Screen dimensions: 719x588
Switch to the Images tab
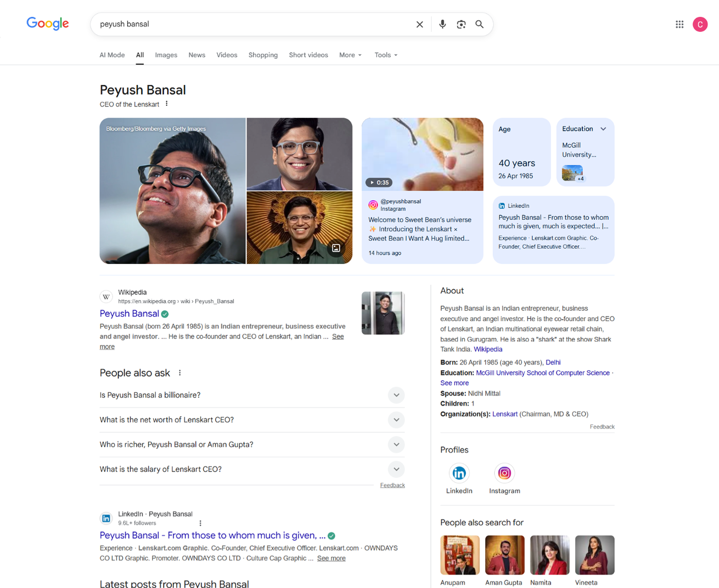pyautogui.click(x=166, y=55)
